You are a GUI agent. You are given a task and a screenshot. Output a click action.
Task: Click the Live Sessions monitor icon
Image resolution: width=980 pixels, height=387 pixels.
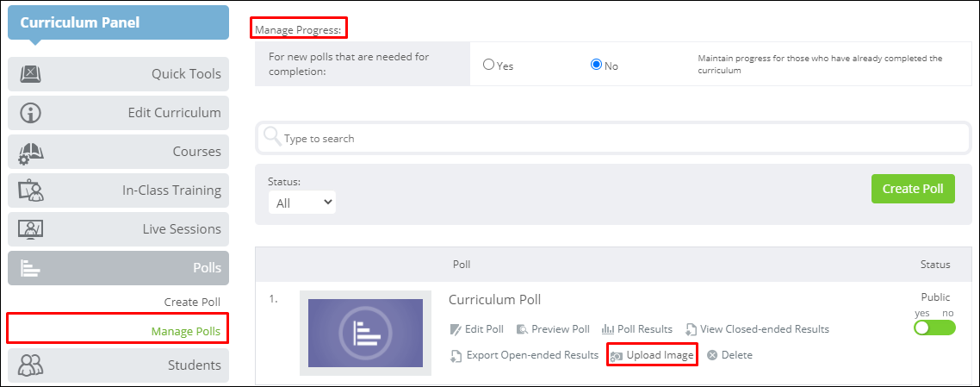coord(31,229)
